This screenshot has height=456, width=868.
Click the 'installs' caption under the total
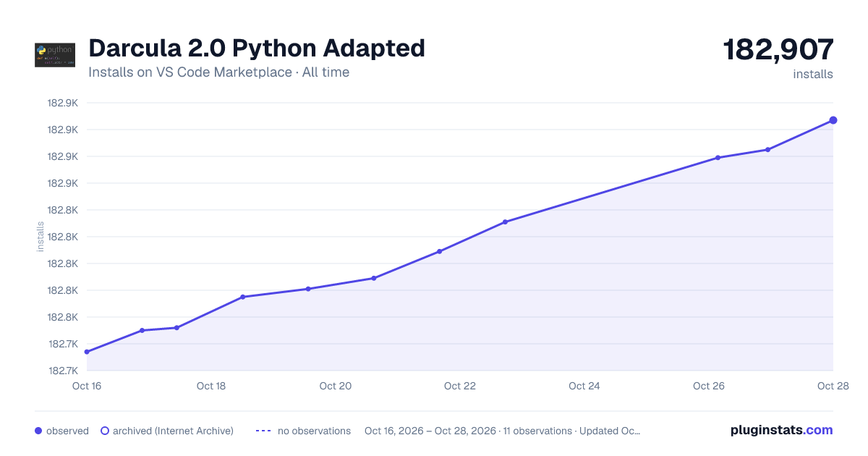(813, 74)
